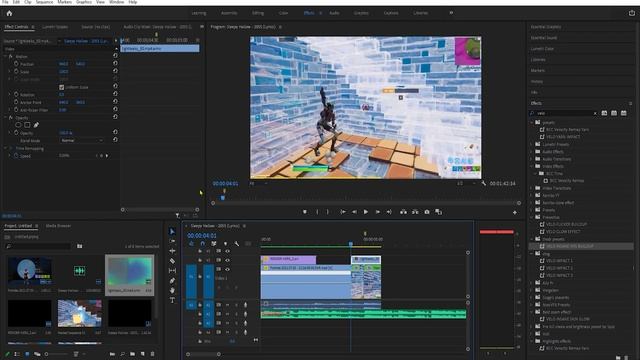Create a rectangle mask under Opacity
Screen dimensions: 640x360
[27, 125]
